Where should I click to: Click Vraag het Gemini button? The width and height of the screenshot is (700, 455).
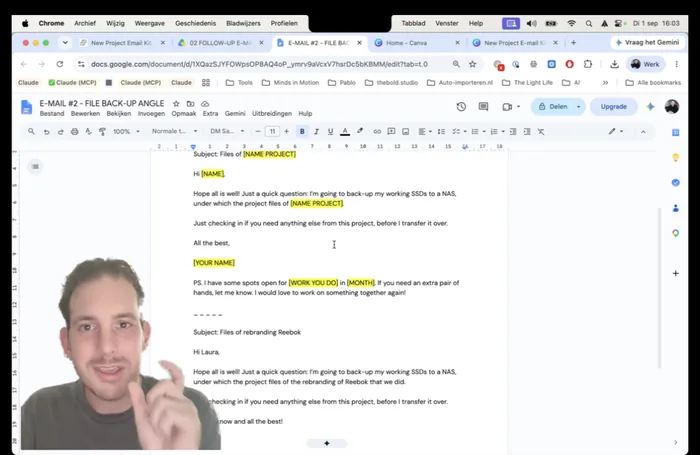648,42
